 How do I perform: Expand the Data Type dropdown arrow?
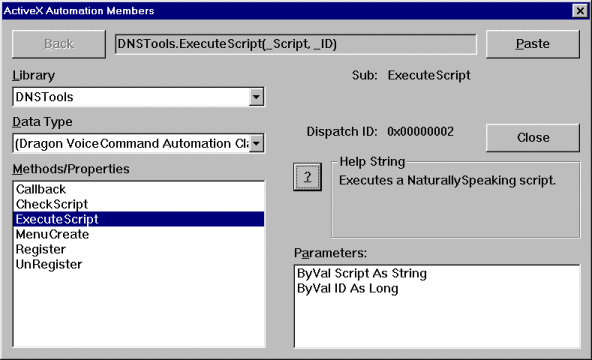[x=256, y=143]
